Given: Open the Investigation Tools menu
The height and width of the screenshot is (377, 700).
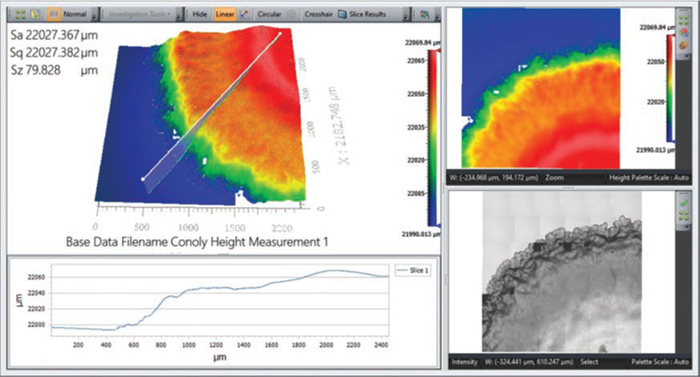Looking at the screenshot, I should click(x=139, y=14).
